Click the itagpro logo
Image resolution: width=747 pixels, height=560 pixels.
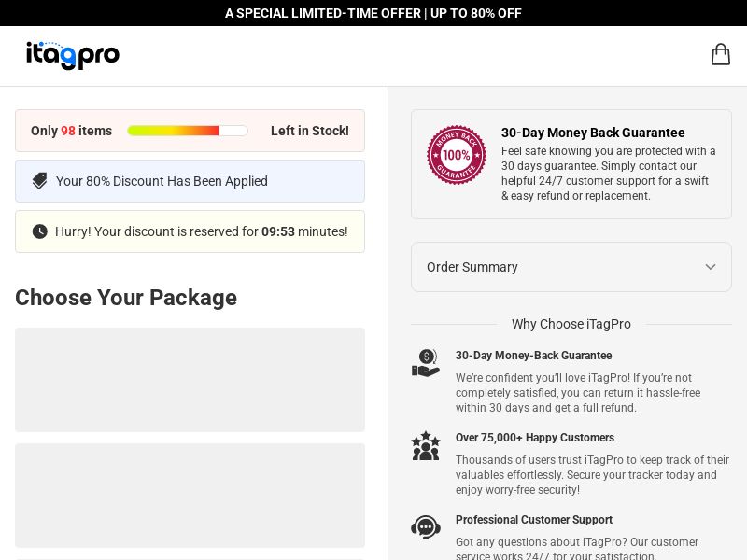click(73, 55)
